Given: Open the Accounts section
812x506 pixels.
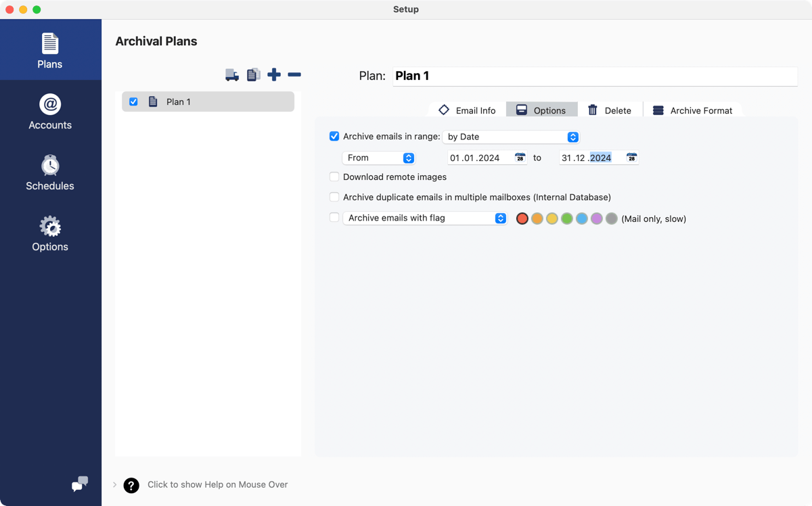Looking at the screenshot, I should click(x=49, y=110).
